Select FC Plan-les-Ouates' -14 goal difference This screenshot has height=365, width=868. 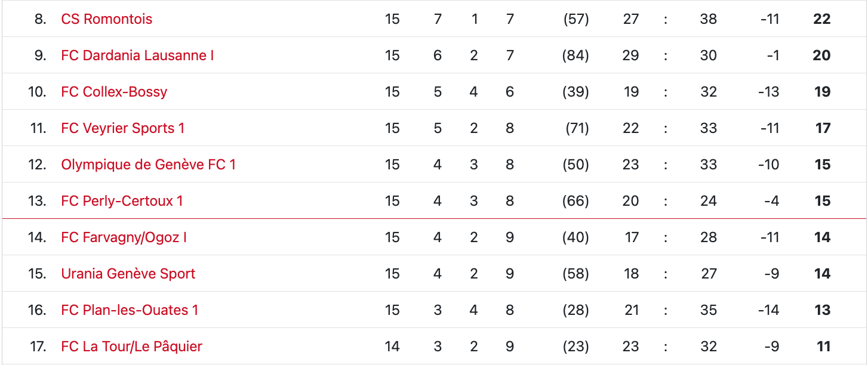(769, 310)
